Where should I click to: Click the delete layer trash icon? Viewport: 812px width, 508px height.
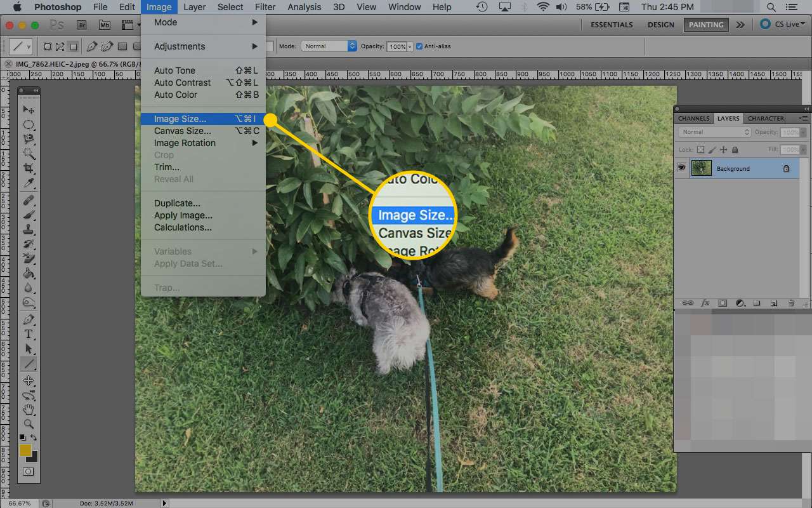tap(791, 304)
